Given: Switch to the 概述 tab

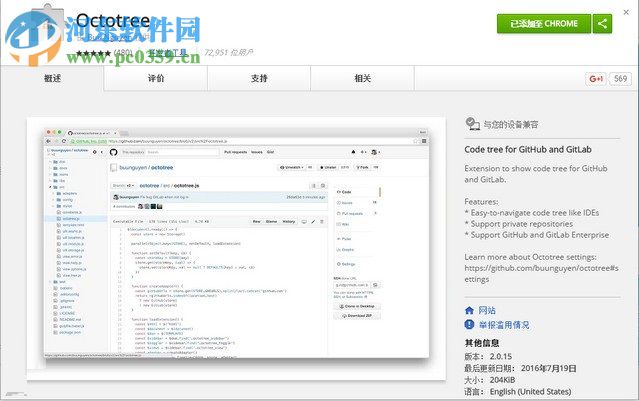Looking at the screenshot, I should click(x=52, y=78).
